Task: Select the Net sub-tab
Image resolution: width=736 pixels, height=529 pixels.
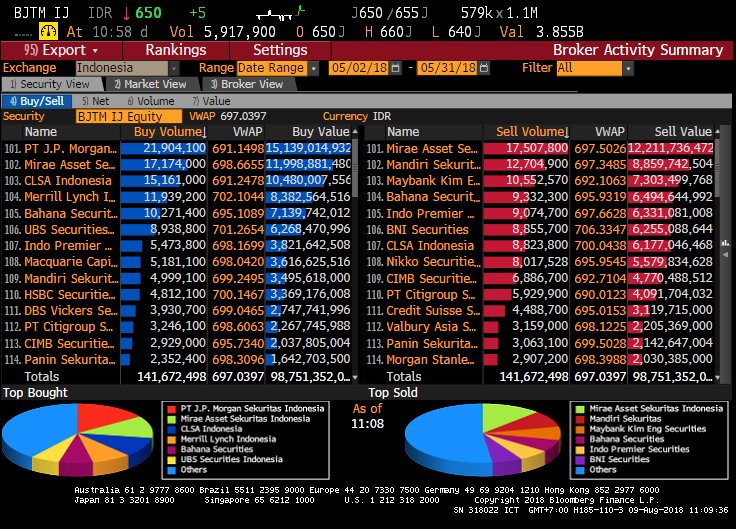Action: 98,101
